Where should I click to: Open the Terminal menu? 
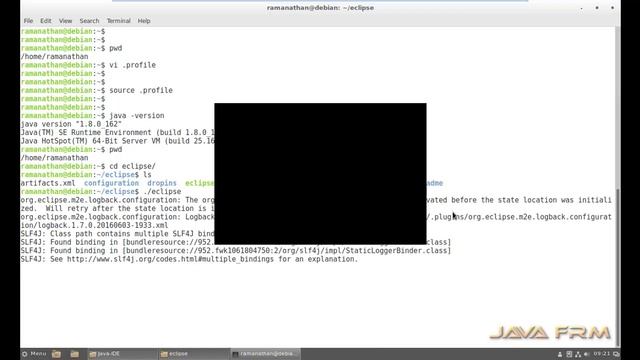[118, 21]
